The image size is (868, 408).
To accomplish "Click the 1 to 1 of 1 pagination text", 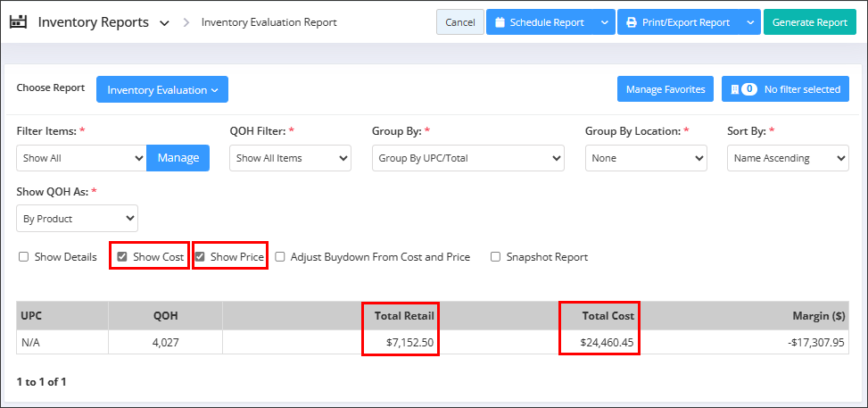I will coord(42,381).
